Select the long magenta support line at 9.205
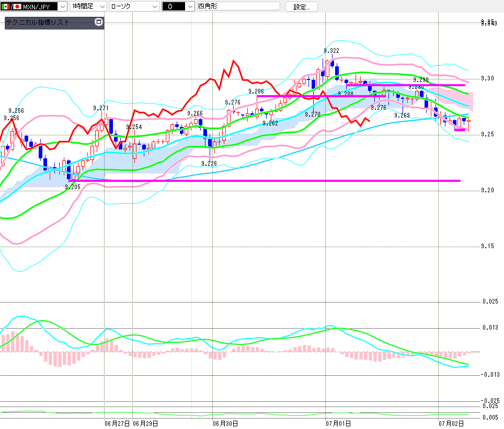This screenshot has height=429, width=504. click(265, 181)
